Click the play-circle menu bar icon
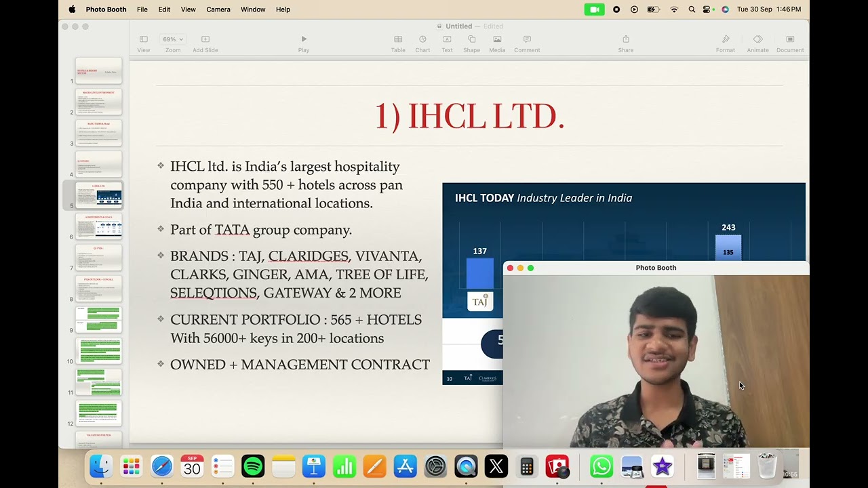868x488 pixels. (634, 9)
